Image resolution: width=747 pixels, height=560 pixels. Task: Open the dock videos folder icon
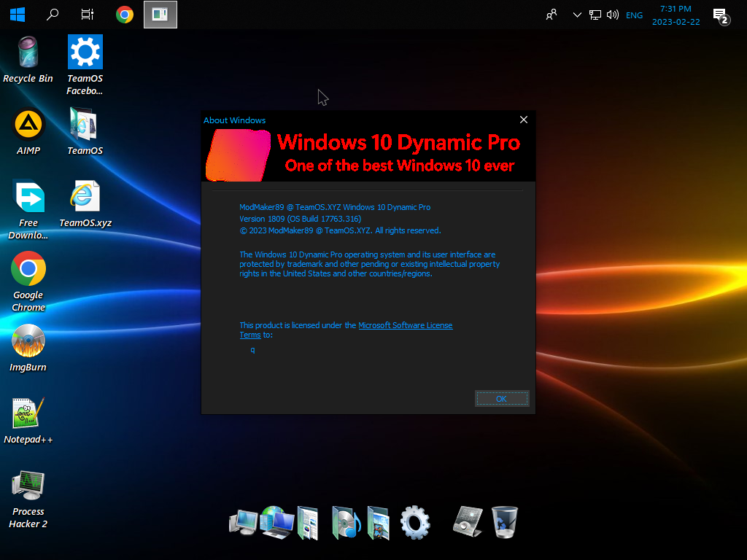379,523
